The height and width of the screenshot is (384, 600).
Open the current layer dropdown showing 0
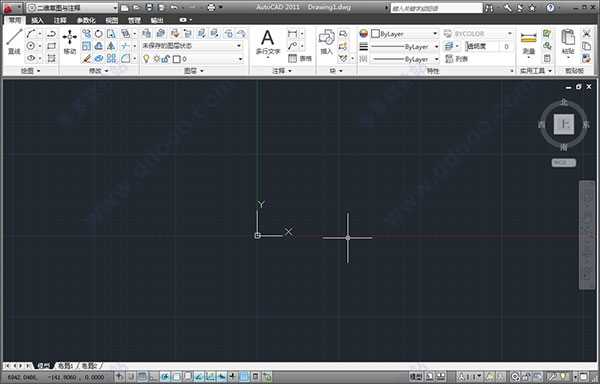coord(192,59)
